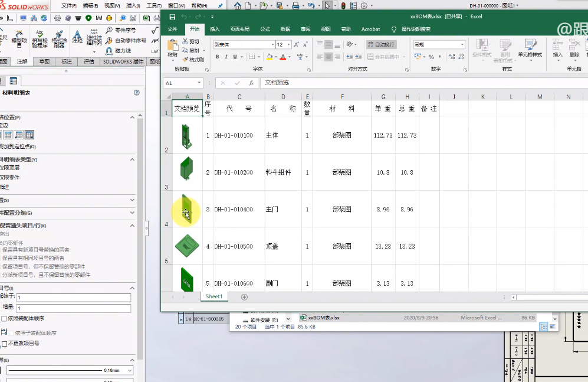
Task: Check the 不要改项目号 option
Action: tap(6, 344)
